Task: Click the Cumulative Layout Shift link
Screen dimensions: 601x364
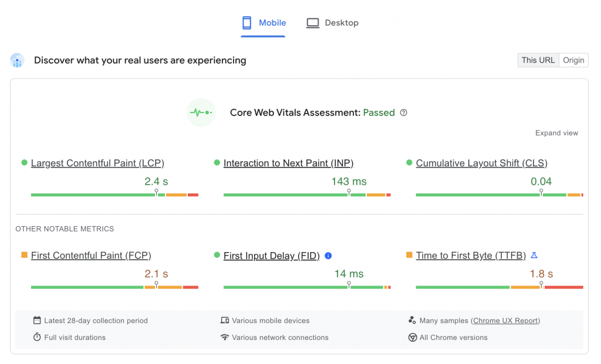Action: (481, 163)
